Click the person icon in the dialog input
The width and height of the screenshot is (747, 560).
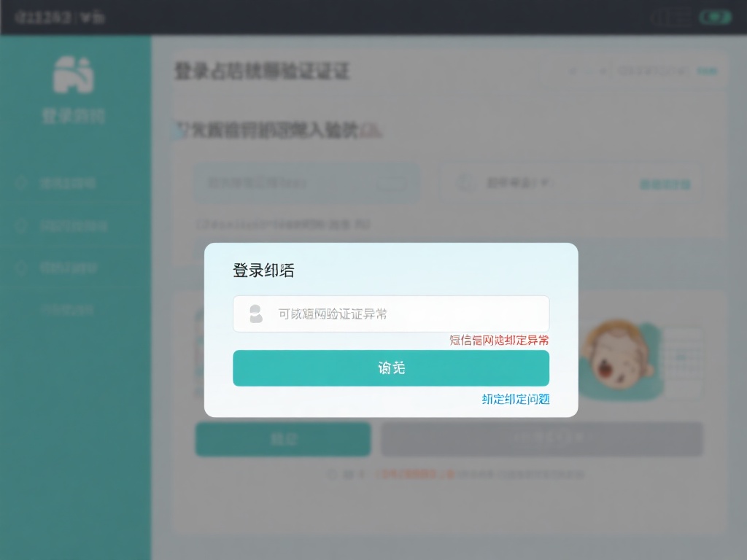pyautogui.click(x=255, y=314)
